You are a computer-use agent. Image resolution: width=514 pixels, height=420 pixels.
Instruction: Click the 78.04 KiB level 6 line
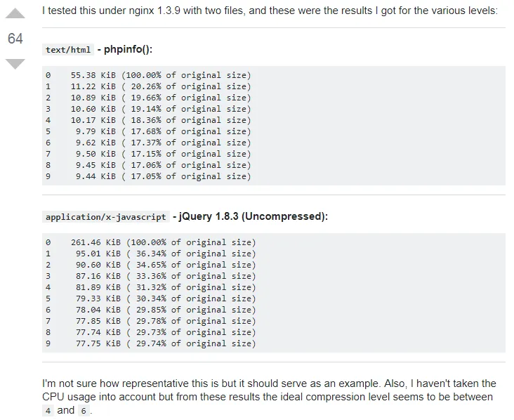(150, 310)
